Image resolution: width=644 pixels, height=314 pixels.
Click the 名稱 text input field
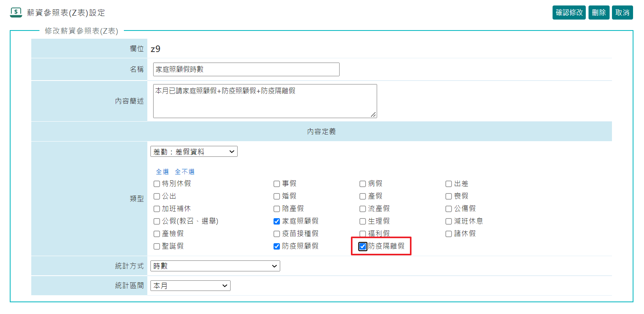tap(246, 69)
